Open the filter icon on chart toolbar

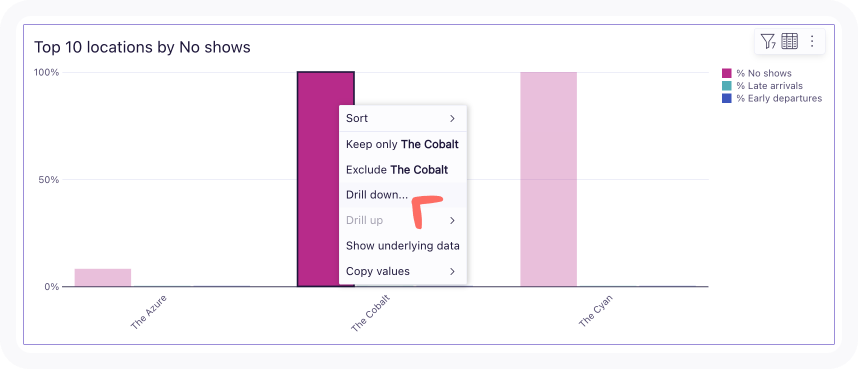coord(768,41)
